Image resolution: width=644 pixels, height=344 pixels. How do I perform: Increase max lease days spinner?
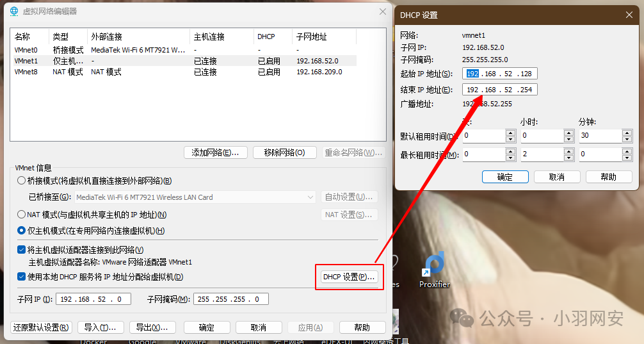(x=510, y=151)
